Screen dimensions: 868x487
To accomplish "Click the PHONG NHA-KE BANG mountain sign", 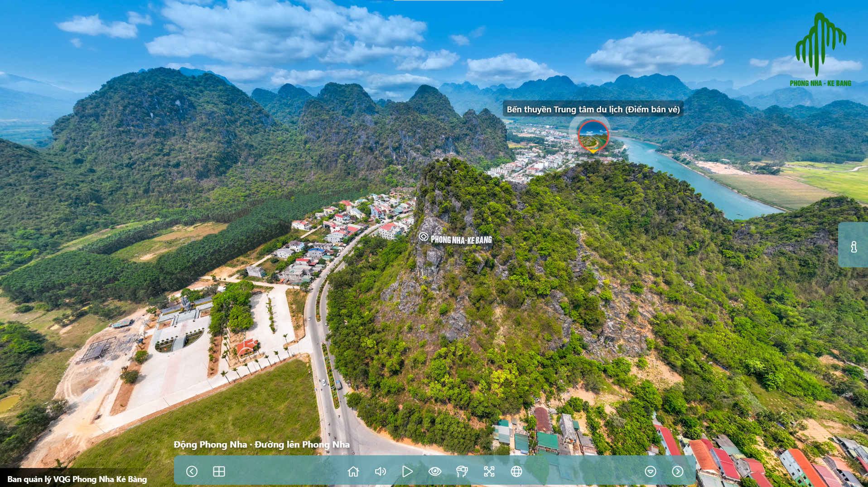I will point(461,240).
